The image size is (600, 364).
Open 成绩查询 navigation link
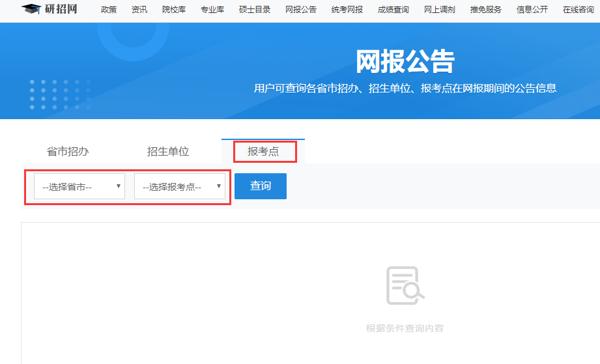pos(393,10)
